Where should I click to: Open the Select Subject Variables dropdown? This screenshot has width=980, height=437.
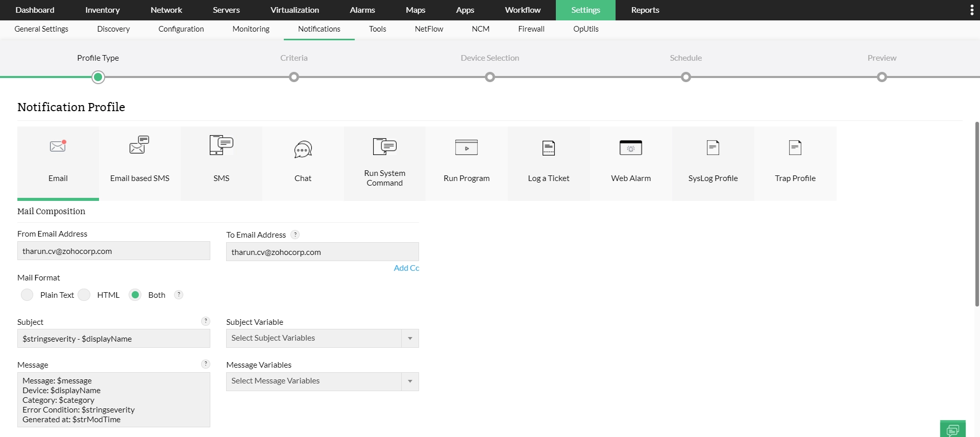[x=323, y=339]
